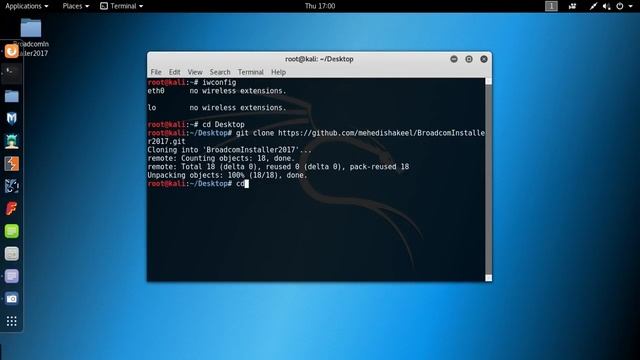Open the Search menu in terminal

(220, 72)
